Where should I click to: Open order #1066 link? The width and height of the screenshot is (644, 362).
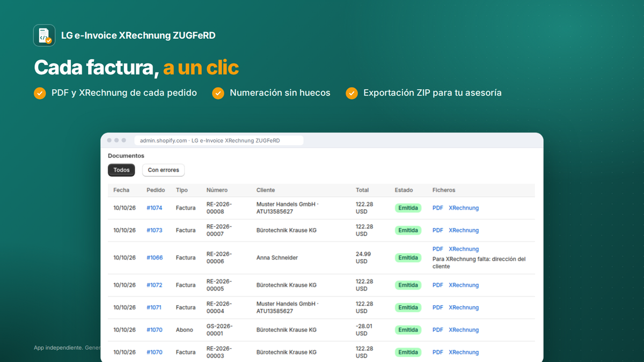155,258
